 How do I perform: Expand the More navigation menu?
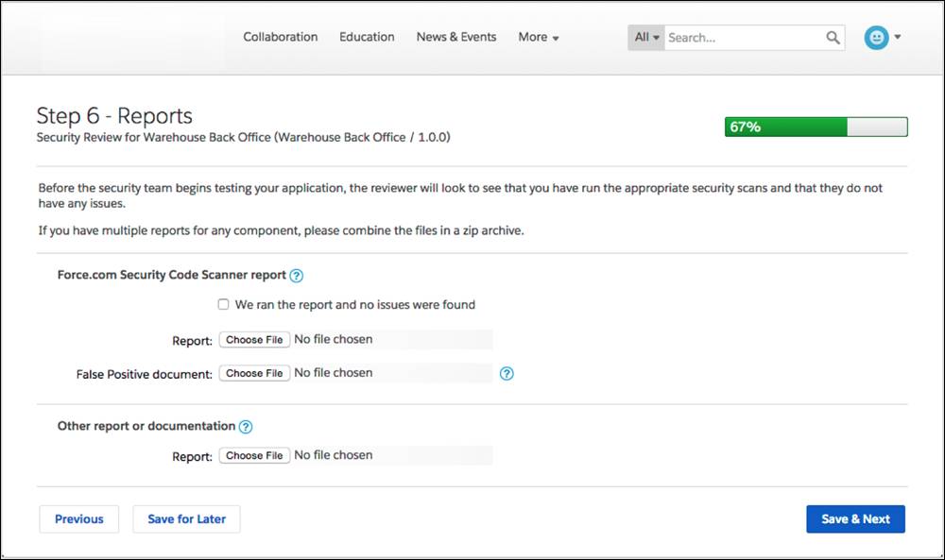[539, 38]
